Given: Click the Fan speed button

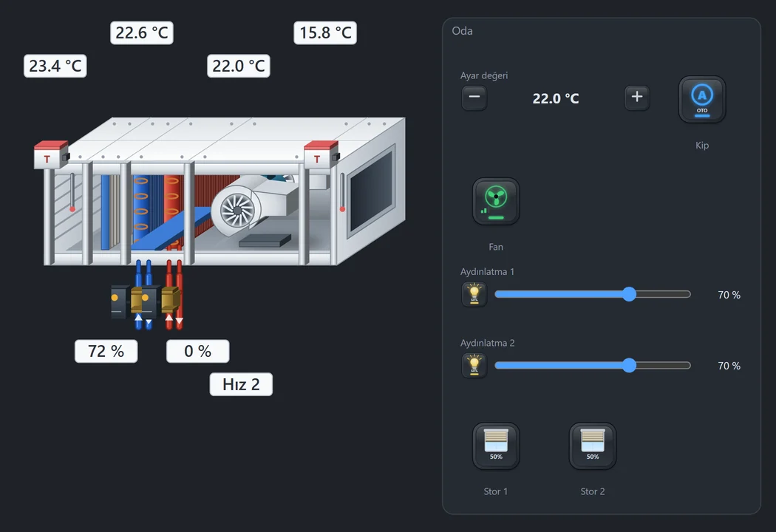Looking at the screenshot, I should point(496,202).
